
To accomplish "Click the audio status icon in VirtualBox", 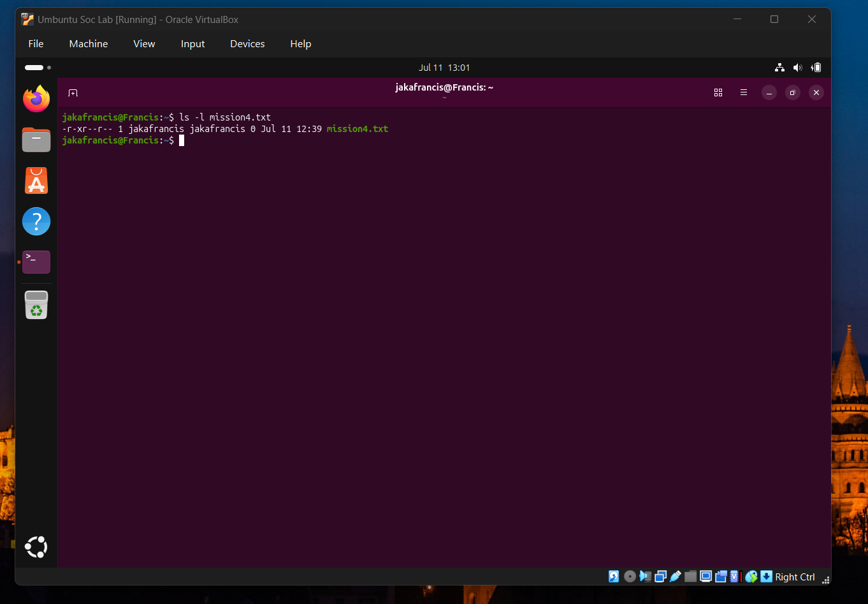I will pos(645,577).
